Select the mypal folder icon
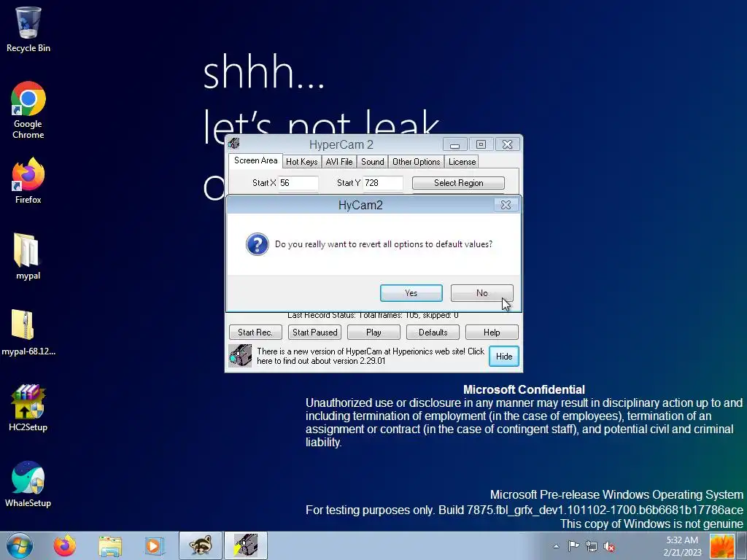 (x=28, y=256)
